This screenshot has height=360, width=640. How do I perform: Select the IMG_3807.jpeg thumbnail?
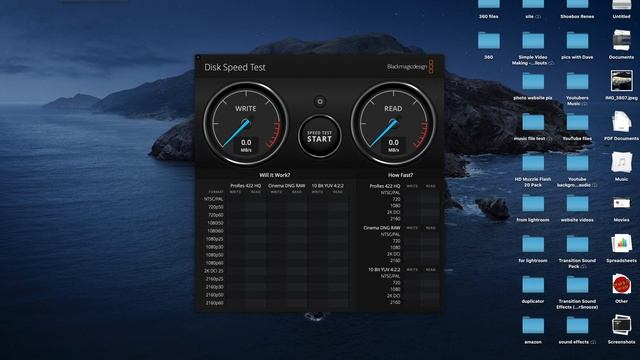click(x=621, y=80)
